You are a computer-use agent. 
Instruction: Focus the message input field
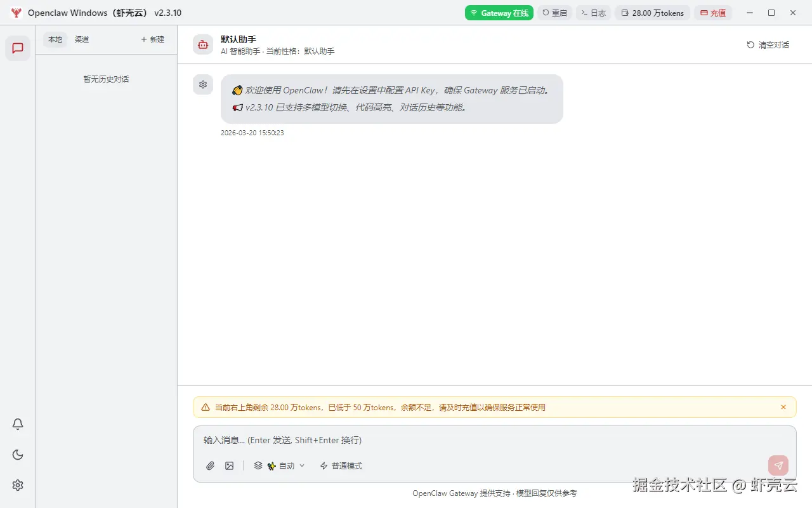point(494,440)
